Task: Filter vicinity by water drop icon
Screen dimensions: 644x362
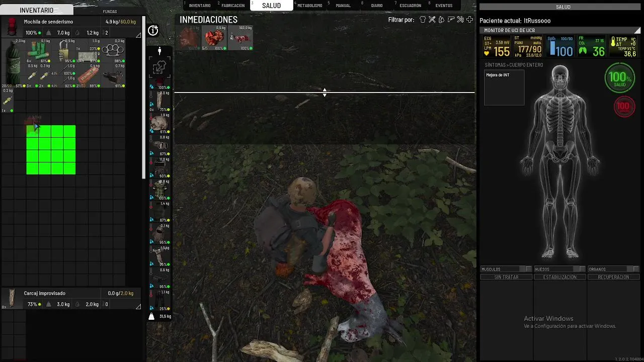Action: tap(441, 20)
